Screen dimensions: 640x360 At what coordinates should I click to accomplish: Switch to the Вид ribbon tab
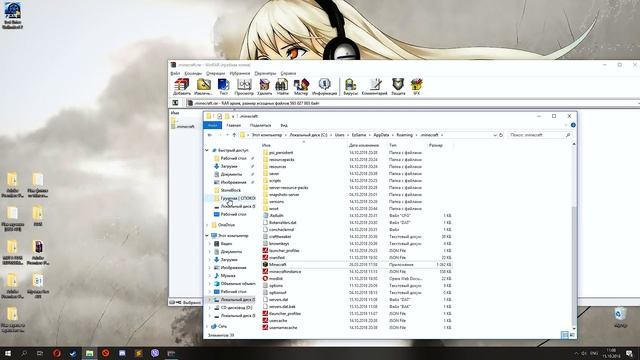(284, 125)
